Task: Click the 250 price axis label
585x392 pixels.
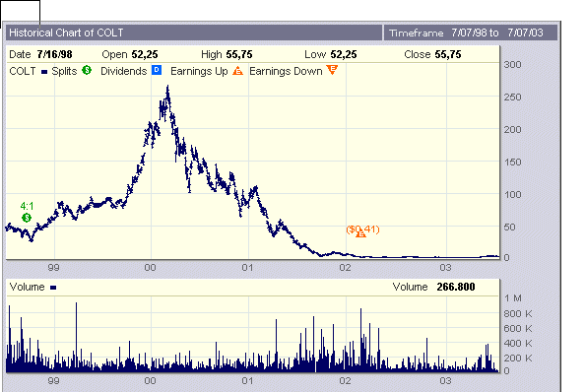Action: [x=512, y=97]
